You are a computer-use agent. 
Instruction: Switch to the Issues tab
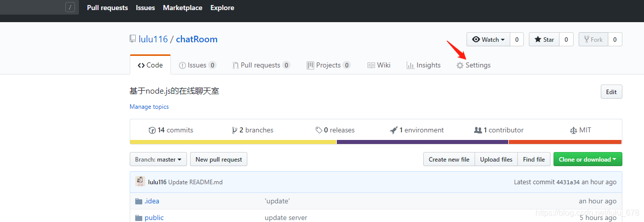click(198, 65)
